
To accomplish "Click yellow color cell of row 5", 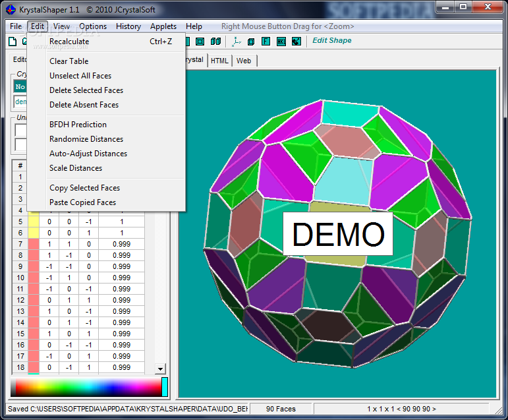I will 34,222.
